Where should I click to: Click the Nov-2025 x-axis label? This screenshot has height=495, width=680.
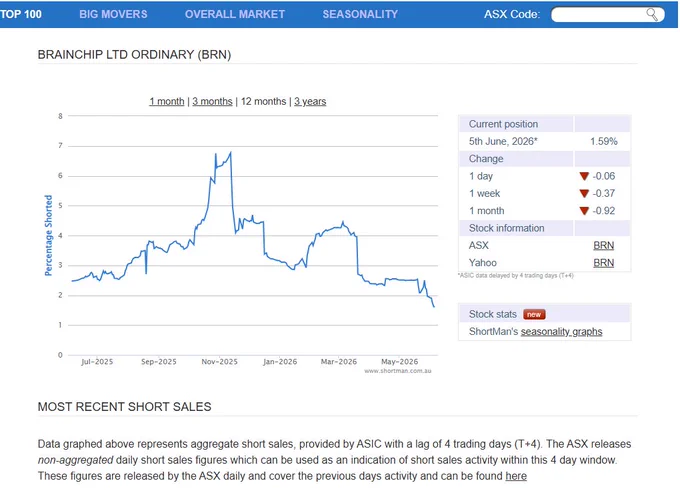(219, 362)
